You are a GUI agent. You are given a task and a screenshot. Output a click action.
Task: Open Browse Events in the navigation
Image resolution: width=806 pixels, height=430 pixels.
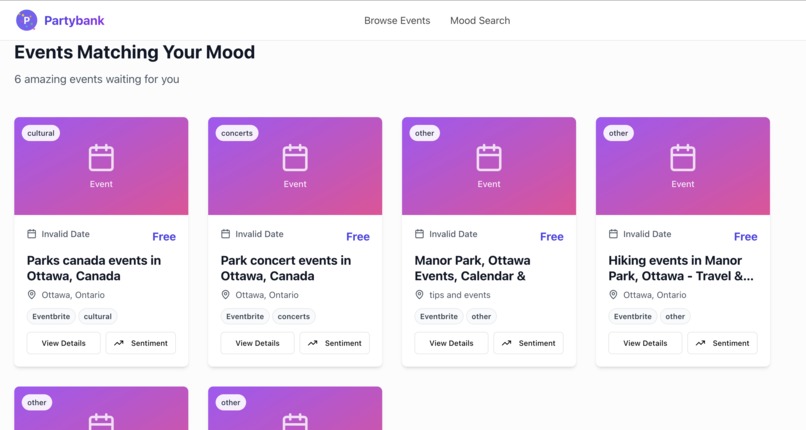(397, 21)
